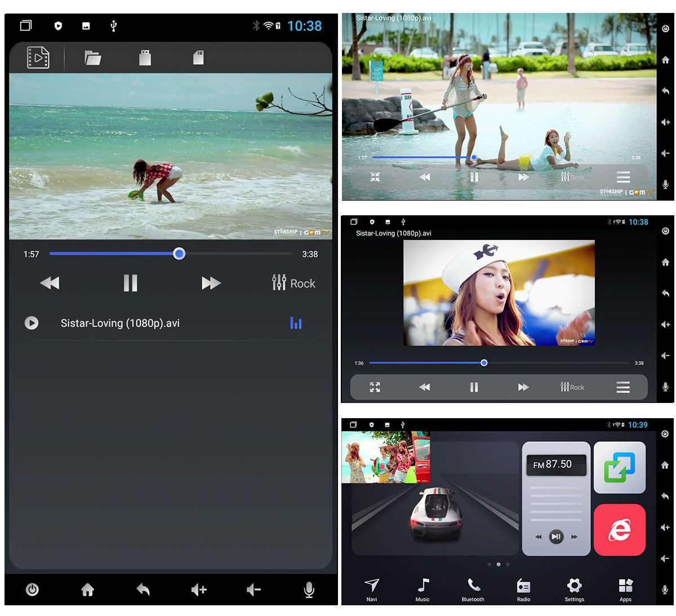Image resolution: width=676 pixels, height=616 pixels.
Task: Toggle play/pause in radio widget
Action: pos(556,537)
